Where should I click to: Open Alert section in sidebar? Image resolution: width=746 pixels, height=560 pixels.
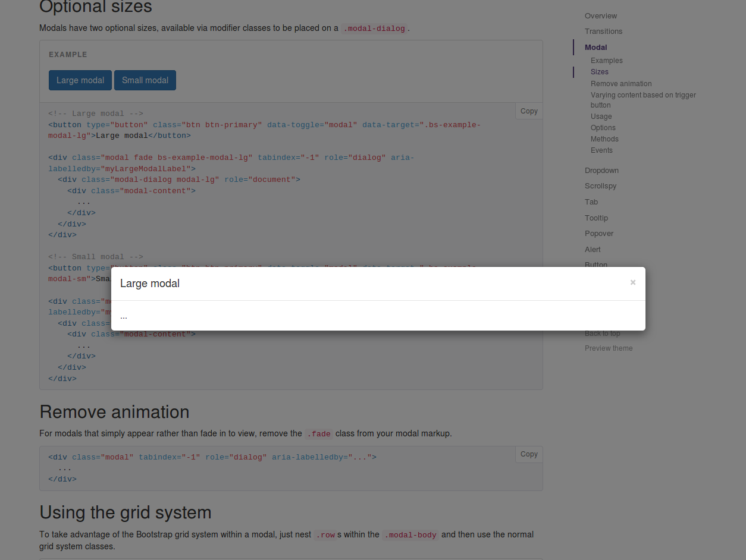pyautogui.click(x=593, y=250)
